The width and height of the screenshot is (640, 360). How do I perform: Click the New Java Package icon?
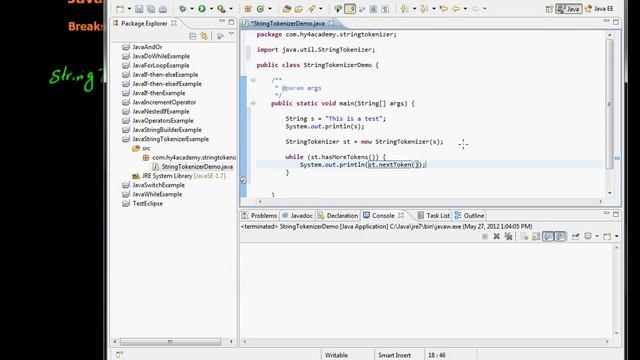point(248,9)
